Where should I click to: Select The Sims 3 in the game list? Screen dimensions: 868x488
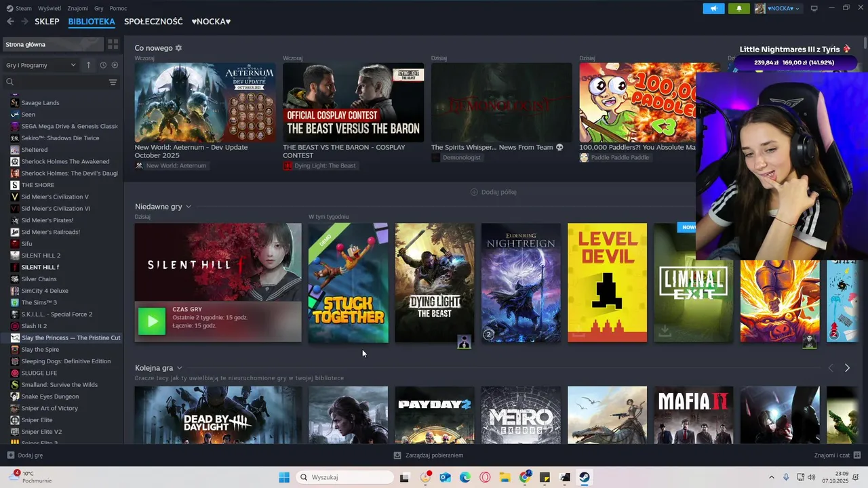(x=39, y=302)
